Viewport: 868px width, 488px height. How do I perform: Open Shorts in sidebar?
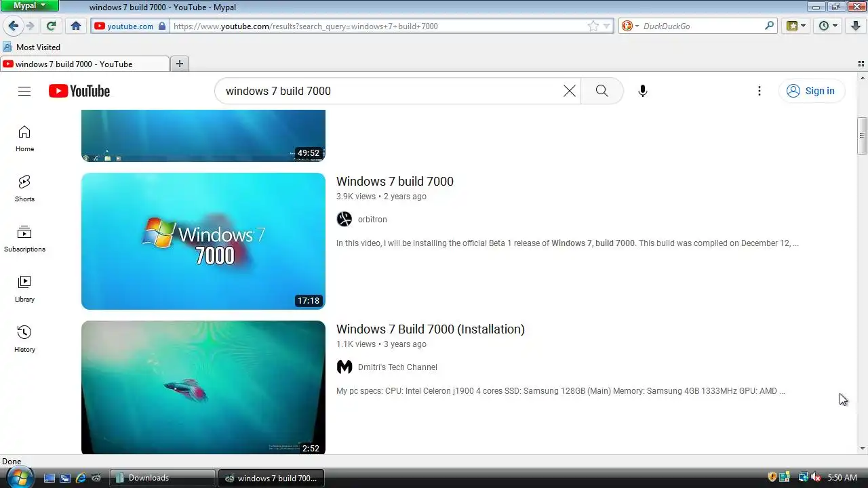(x=24, y=188)
